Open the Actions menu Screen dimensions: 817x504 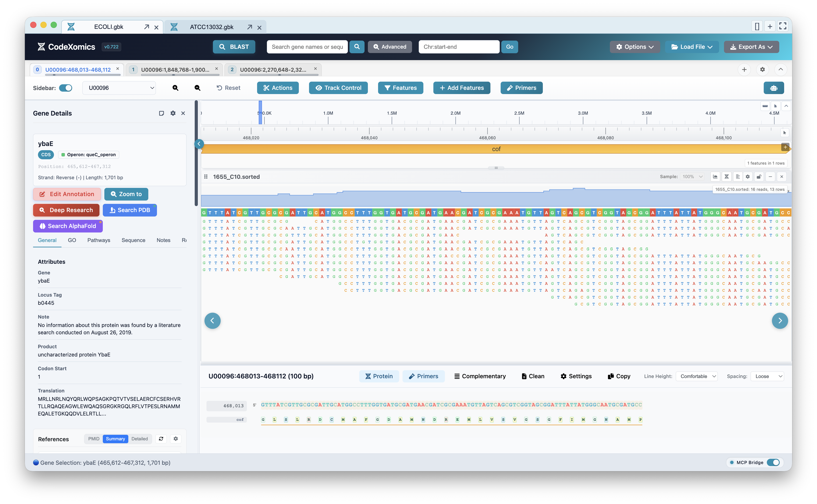tap(278, 88)
